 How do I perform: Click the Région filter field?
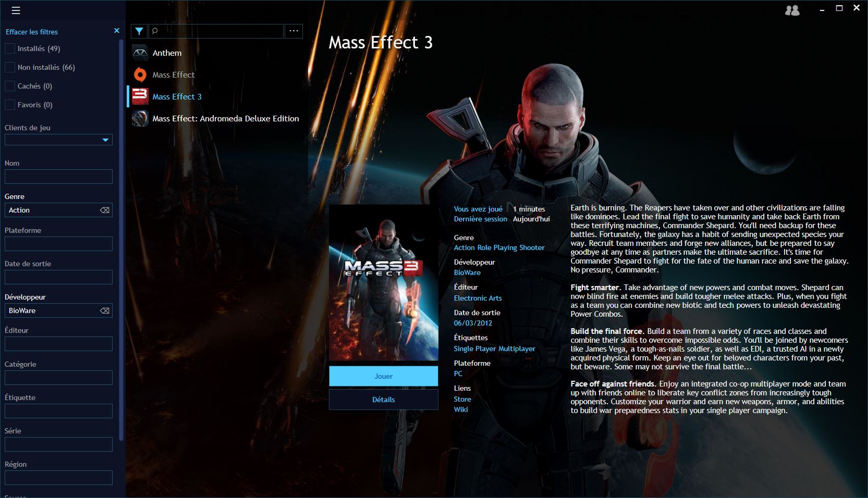(58, 478)
